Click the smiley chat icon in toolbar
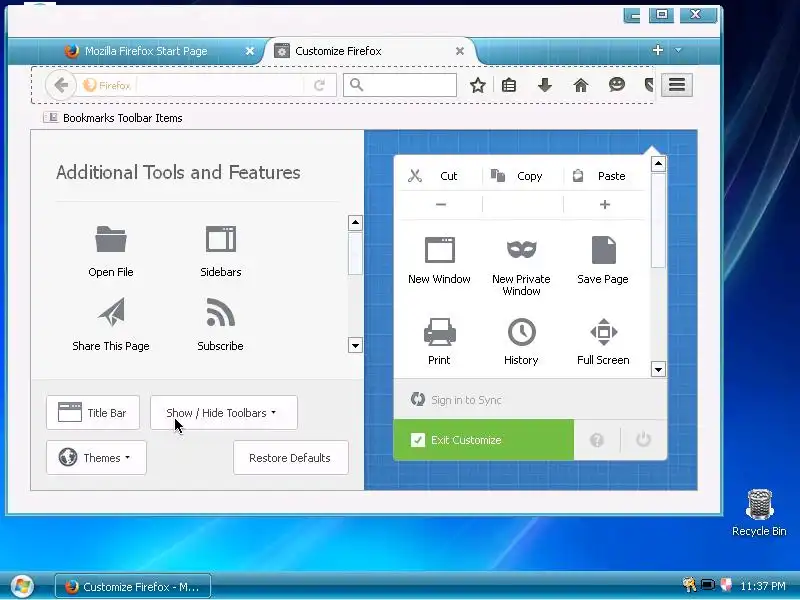Viewport: 800px width, 600px height. pos(617,84)
